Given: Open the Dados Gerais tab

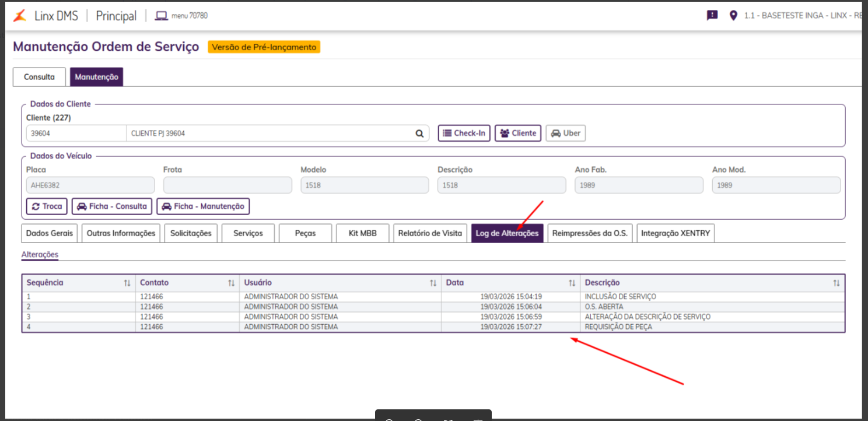Looking at the screenshot, I should point(50,233).
